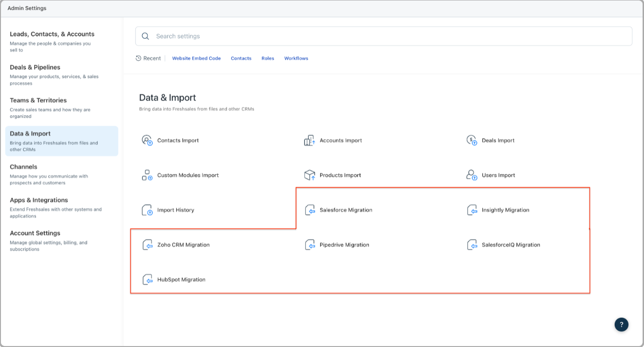Click the HubSpot Migration icon
This screenshot has height=347, width=644.
147,280
